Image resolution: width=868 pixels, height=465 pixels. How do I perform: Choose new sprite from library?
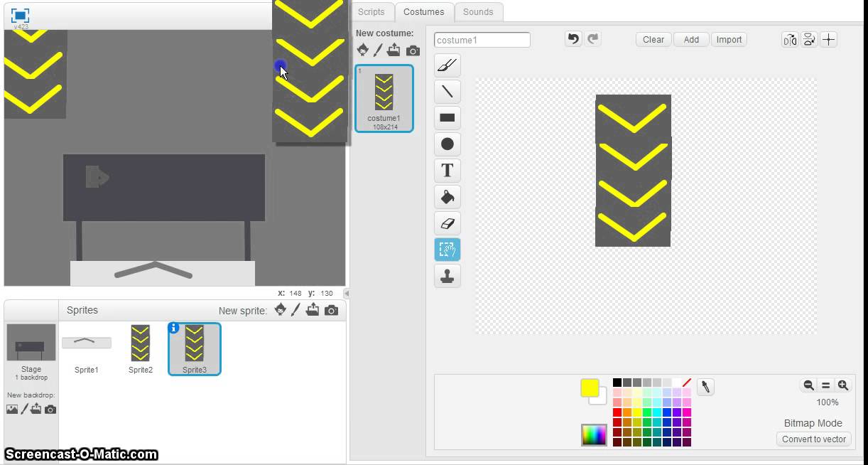point(281,309)
